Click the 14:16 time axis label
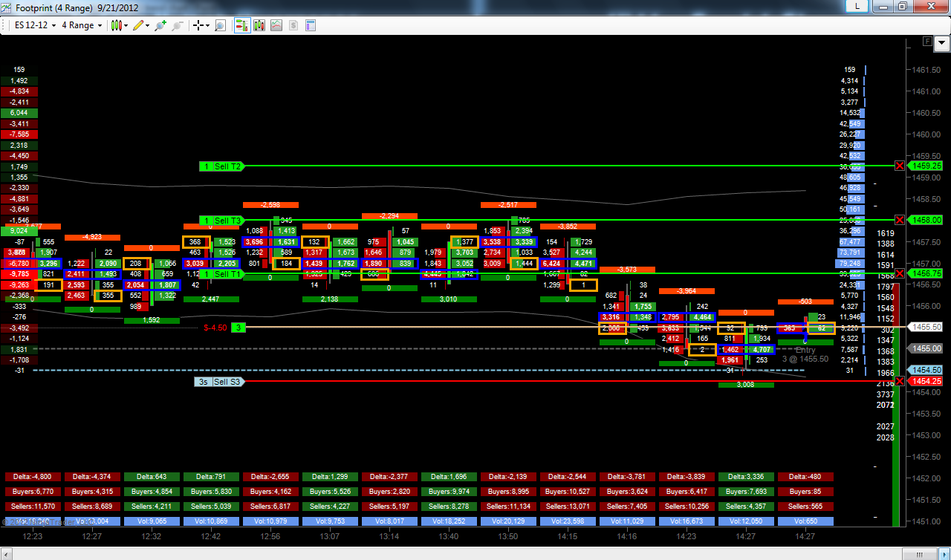The height and width of the screenshot is (560, 951). [626, 535]
